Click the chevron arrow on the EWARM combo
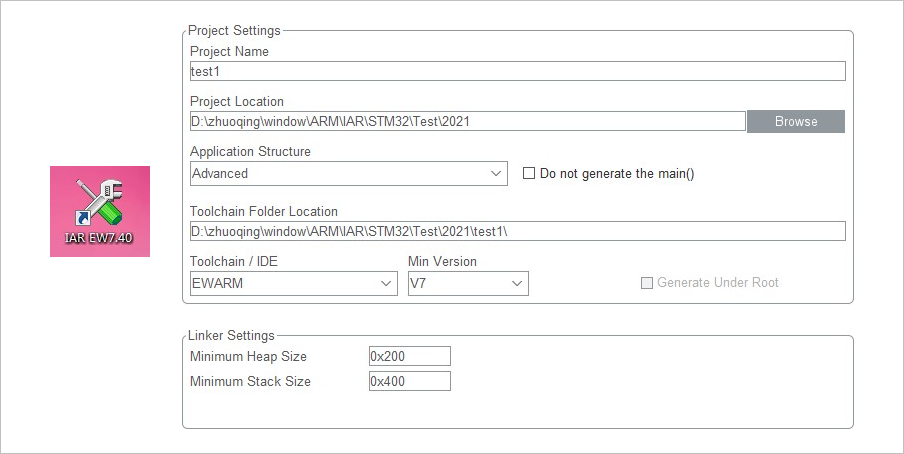Screen dimensions: 904x454 coord(386,283)
